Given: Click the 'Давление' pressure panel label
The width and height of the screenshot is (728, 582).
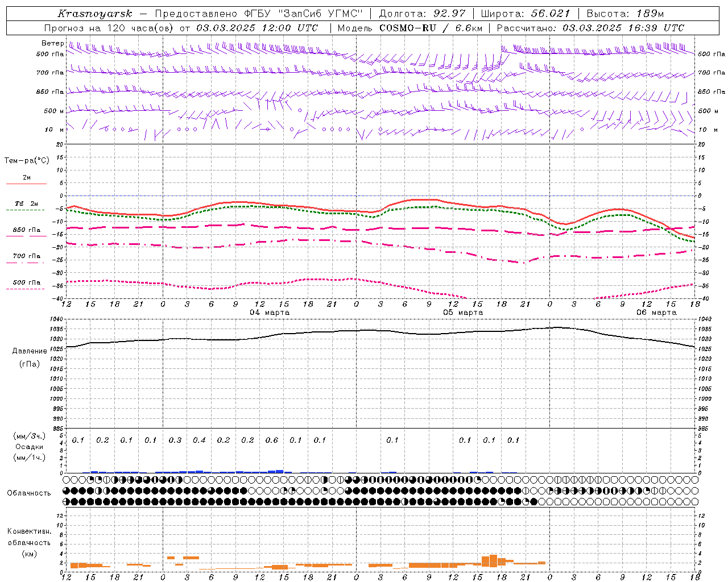Looking at the screenshot, I should (x=30, y=351).
